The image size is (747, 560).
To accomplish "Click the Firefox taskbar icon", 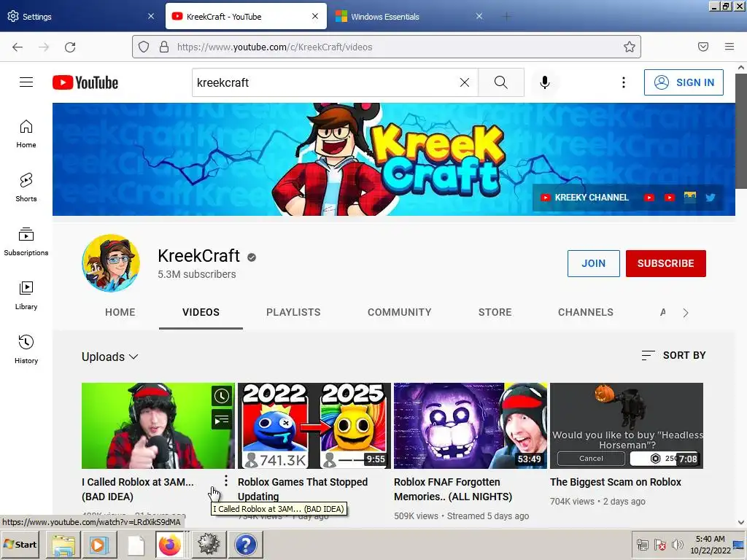I will click(169, 544).
